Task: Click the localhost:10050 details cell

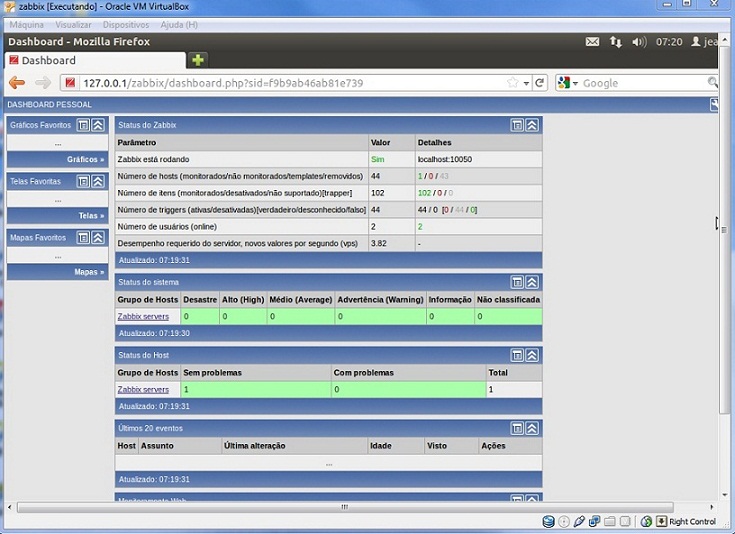Action: (479, 159)
